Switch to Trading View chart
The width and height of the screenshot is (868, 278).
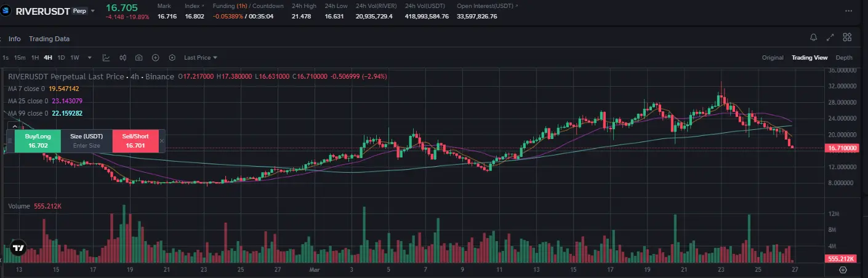click(810, 58)
